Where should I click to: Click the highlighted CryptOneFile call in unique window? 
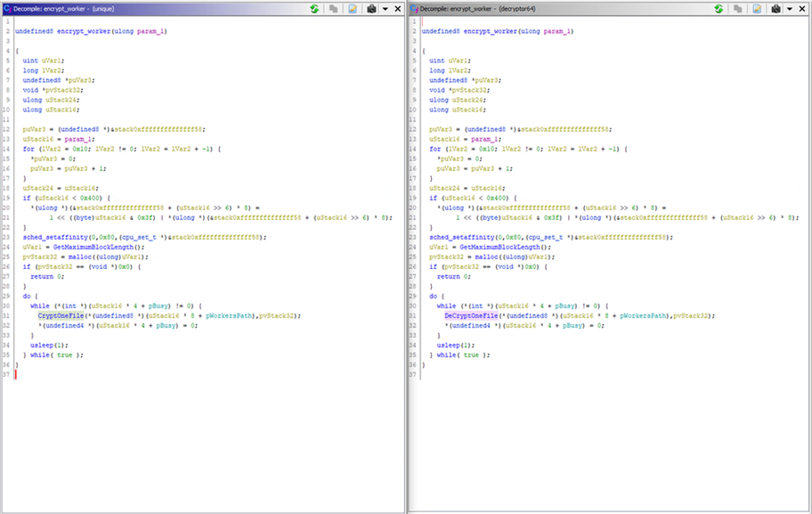pos(61,315)
